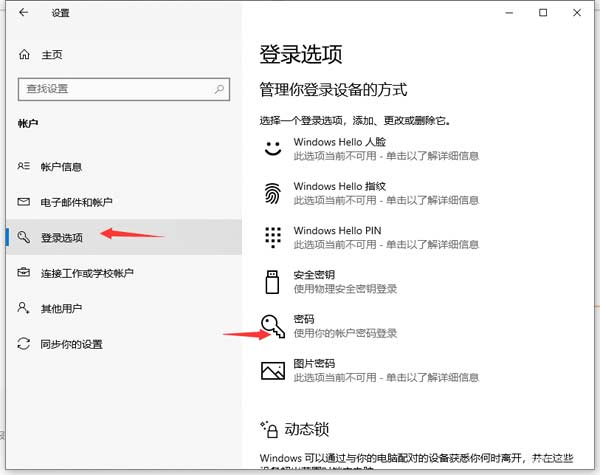Click the 帐户信息 person icon
Viewport: 600px width, 475px height.
click(23, 166)
